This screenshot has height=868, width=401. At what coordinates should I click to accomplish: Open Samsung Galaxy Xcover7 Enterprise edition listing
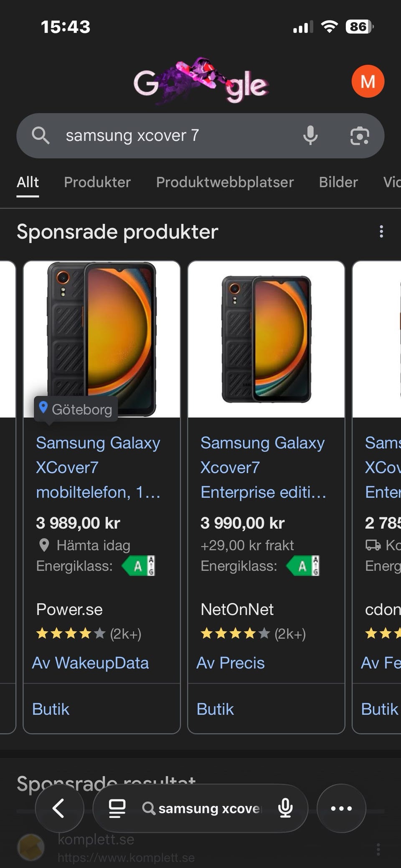(x=263, y=467)
